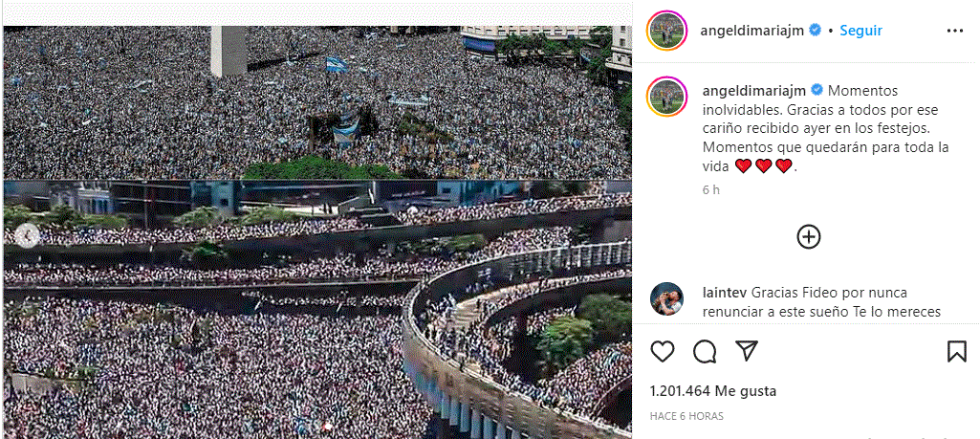Viewport: 980px width, 439px height.
Task: Open header profile picture story ring
Action: point(667,30)
